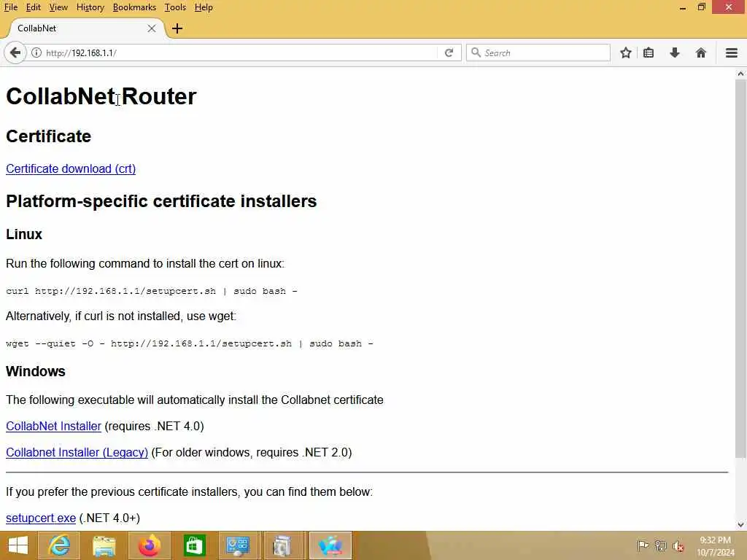Open the muted volume icon in tray
Image resolution: width=747 pixels, height=560 pixels.
click(678, 545)
